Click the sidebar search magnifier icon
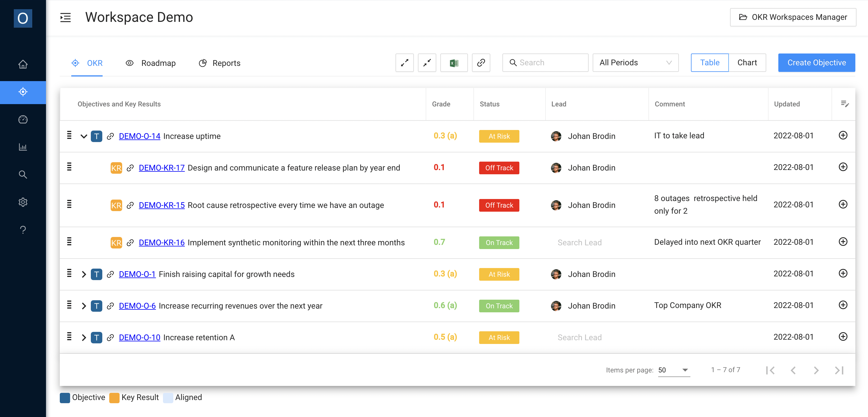Viewport: 868px width, 417px height. point(23,175)
